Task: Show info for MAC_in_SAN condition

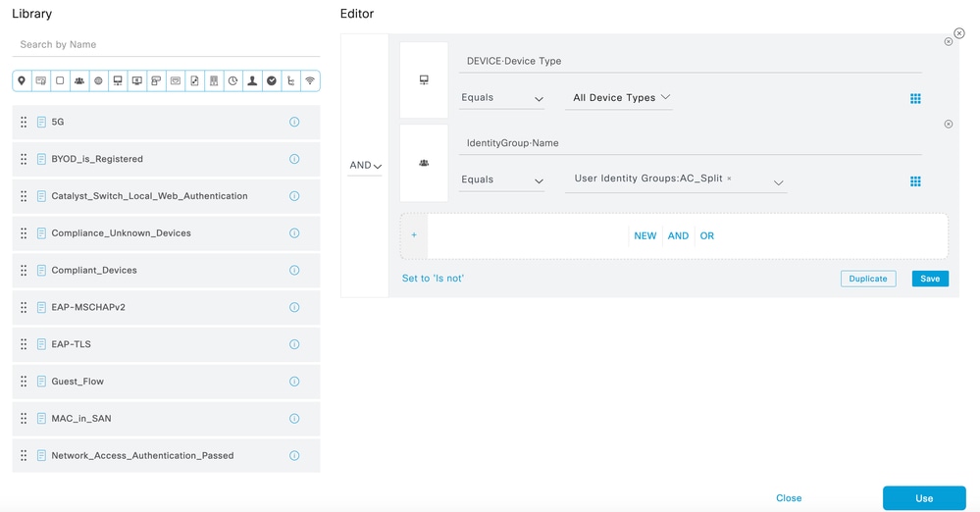Action: pyautogui.click(x=294, y=418)
